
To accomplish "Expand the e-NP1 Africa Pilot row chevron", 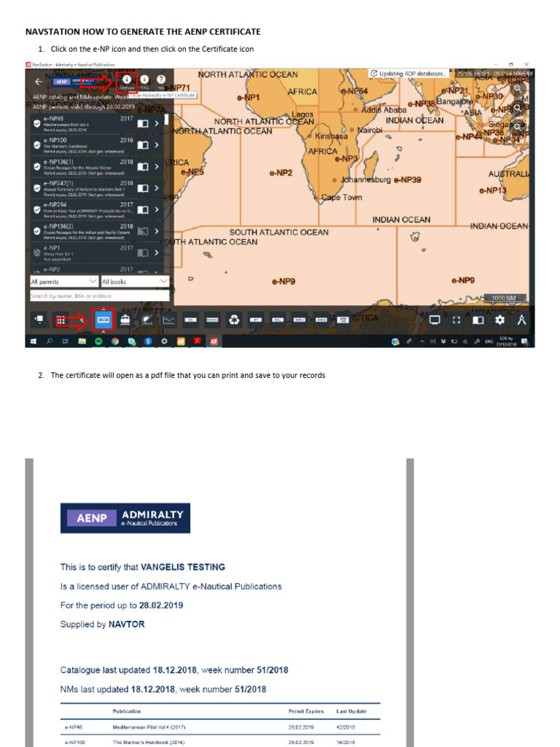I will [x=157, y=252].
